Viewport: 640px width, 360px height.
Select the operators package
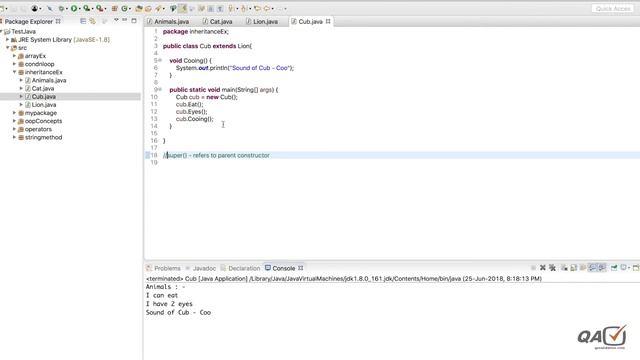38,129
